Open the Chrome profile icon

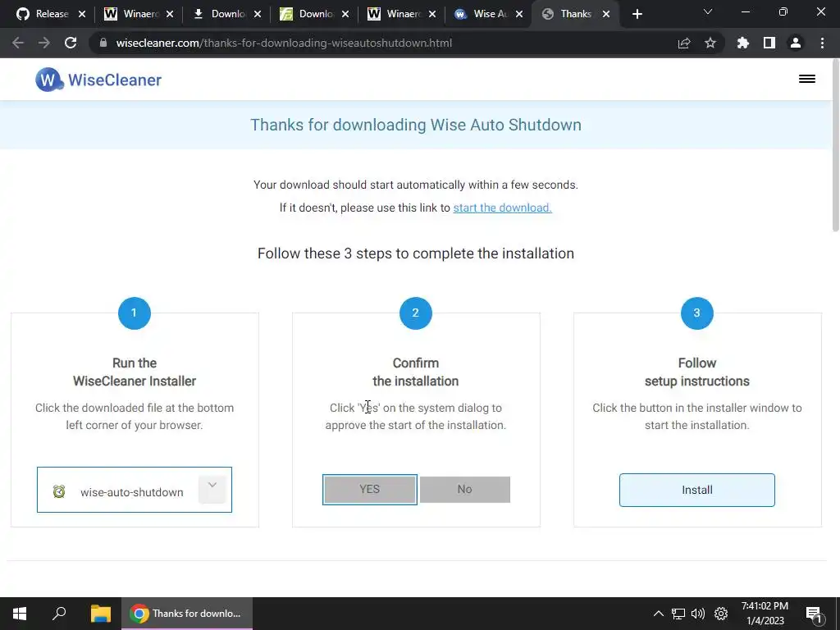[796, 43]
